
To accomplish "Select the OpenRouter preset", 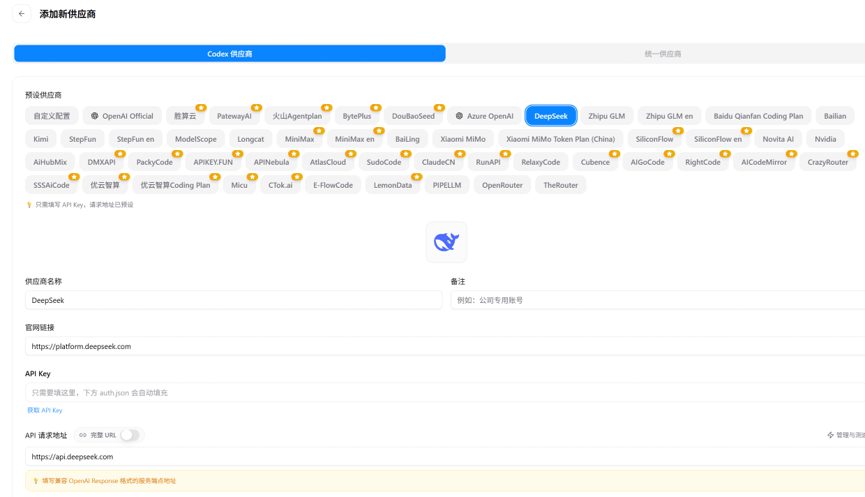I will [502, 185].
